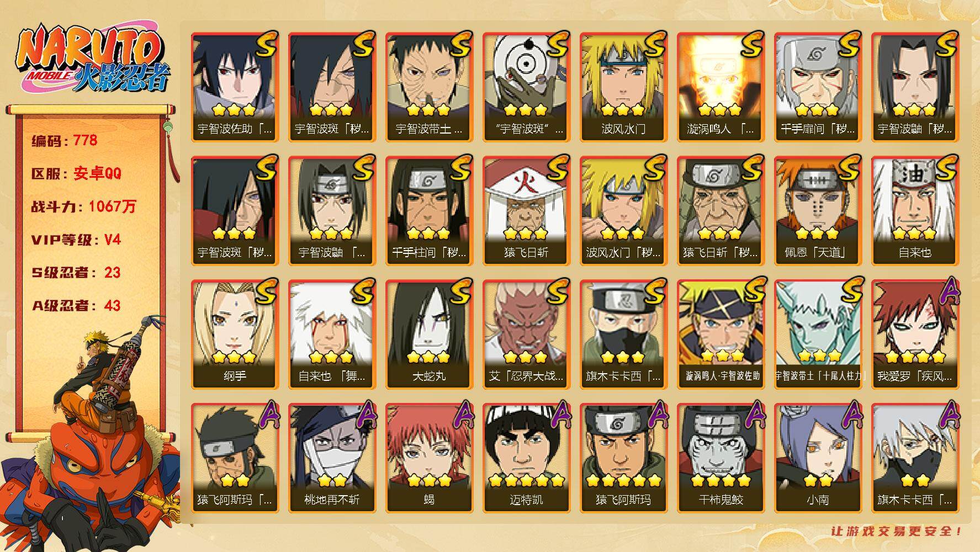Click the S rank badge on 自来也 card
Screen dimensions: 980x552
click(x=946, y=168)
